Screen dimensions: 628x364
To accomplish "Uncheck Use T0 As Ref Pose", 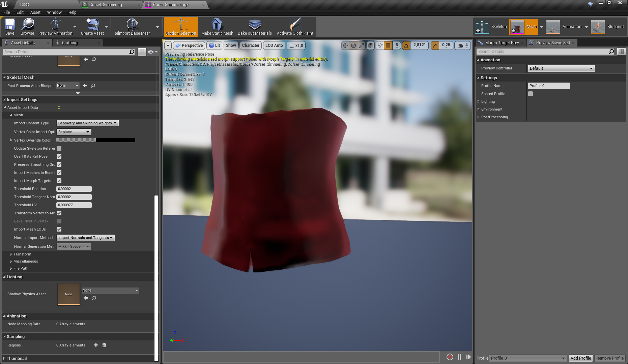I will point(59,156).
